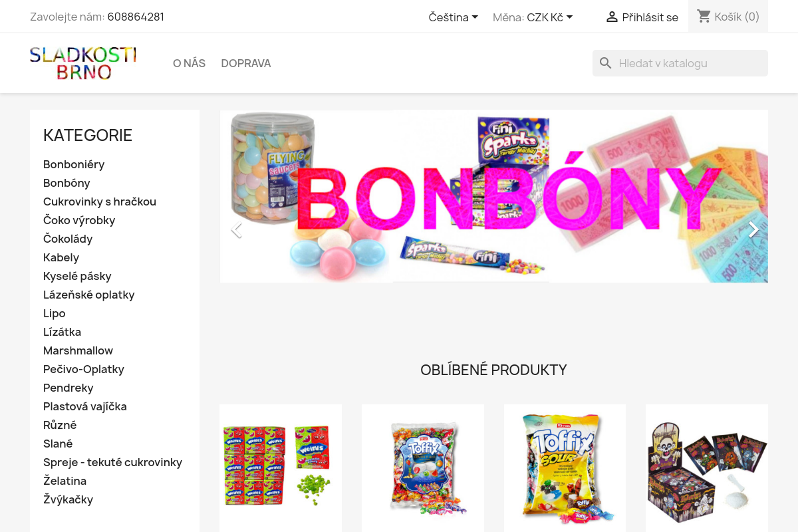
Task: Click the Přihlásit se link
Action: pos(650,17)
